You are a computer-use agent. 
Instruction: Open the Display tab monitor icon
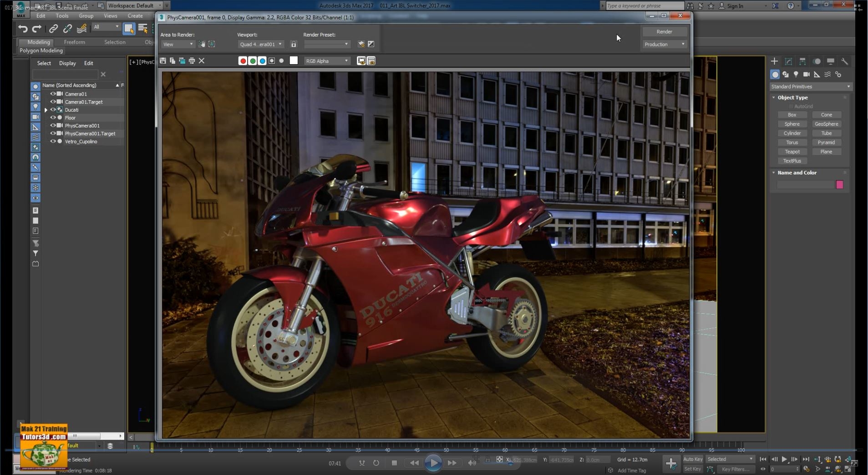point(831,61)
